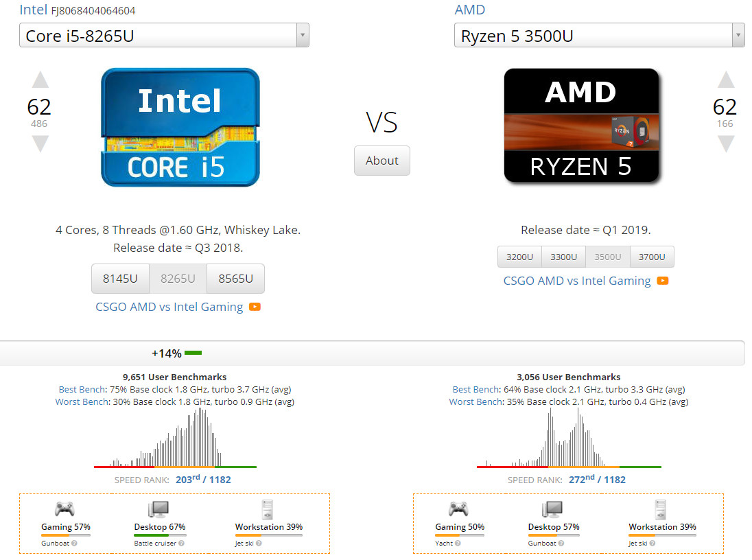Click AMD Desktop 57% progress bar

554,535
